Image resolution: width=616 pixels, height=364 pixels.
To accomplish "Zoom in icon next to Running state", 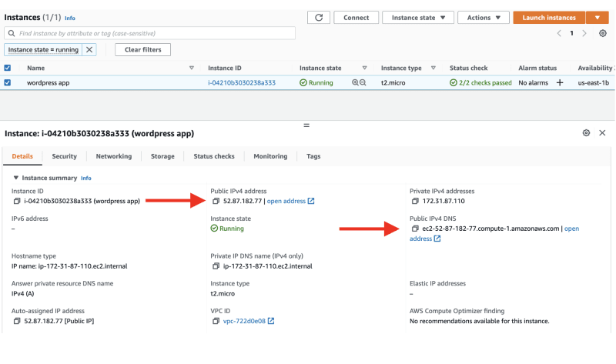I will pos(355,82).
